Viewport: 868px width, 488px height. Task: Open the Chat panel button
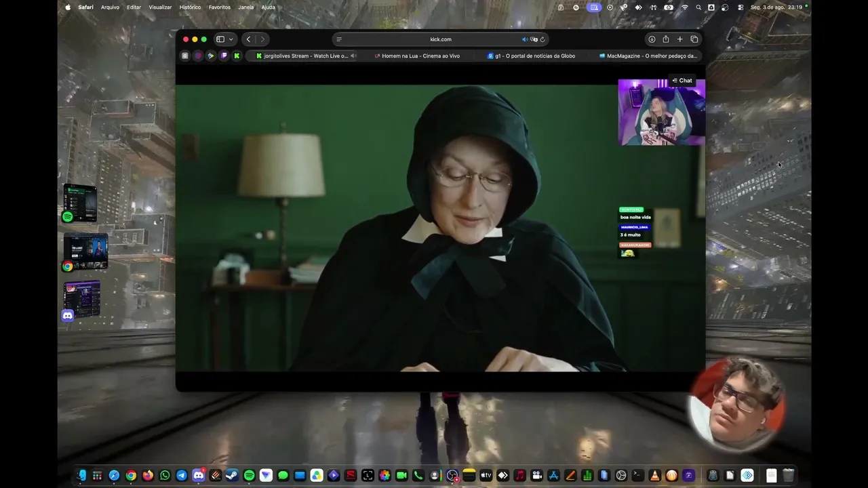[682, 81]
